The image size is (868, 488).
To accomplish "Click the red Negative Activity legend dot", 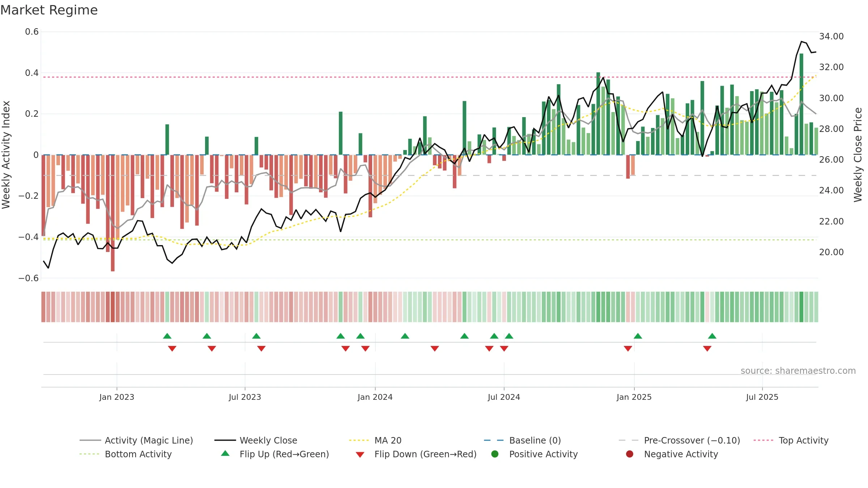I will (630, 454).
